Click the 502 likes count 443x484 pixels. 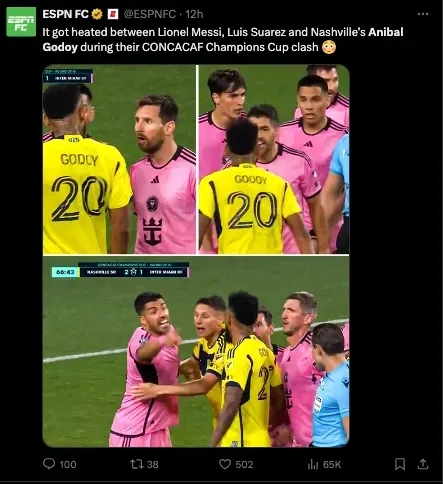coord(244,464)
